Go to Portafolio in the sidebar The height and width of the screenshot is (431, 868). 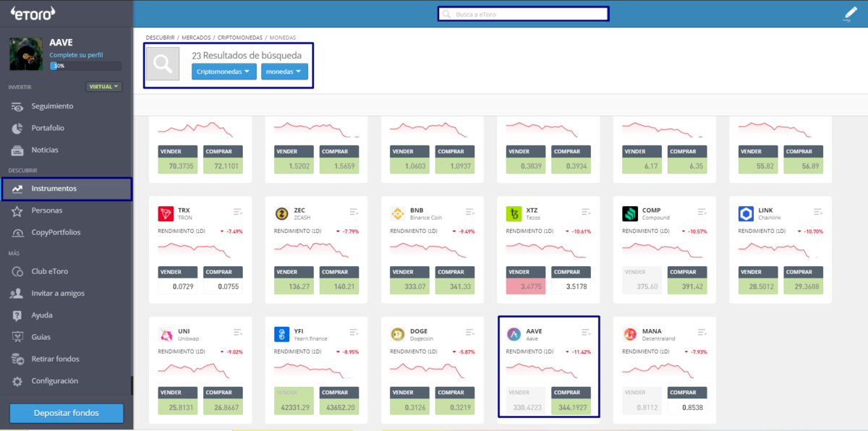(x=48, y=128)
